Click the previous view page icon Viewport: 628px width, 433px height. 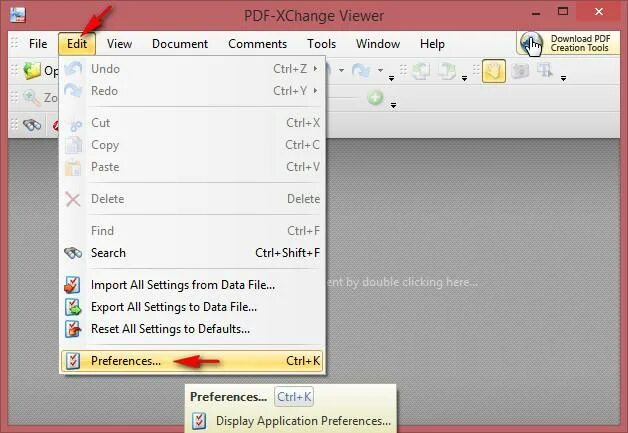421,71
